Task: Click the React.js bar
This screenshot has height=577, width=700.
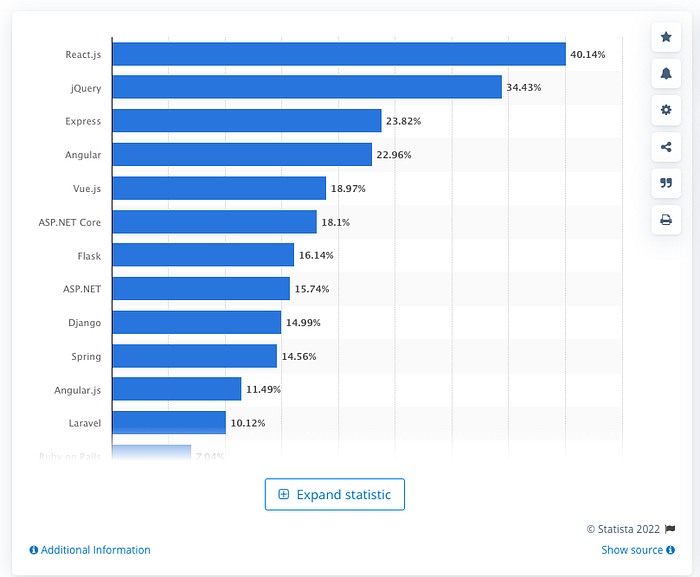Action: coord(339,54)
